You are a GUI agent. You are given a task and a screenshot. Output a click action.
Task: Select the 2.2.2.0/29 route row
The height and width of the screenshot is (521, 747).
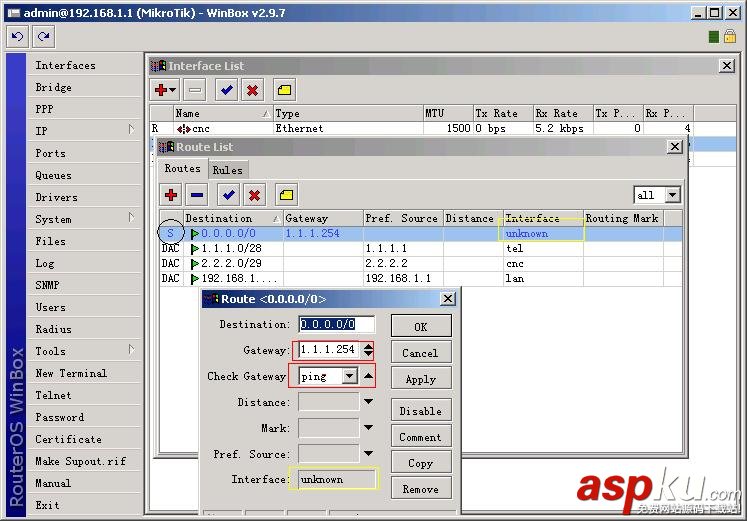pyautogui.click(x=421, y=263)
